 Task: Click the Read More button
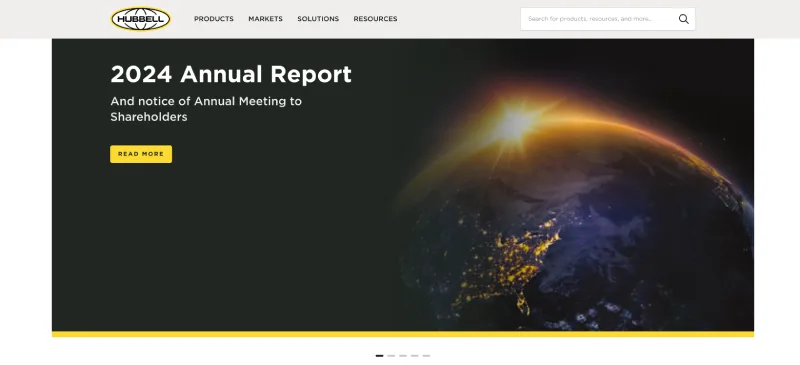[141, 154]
